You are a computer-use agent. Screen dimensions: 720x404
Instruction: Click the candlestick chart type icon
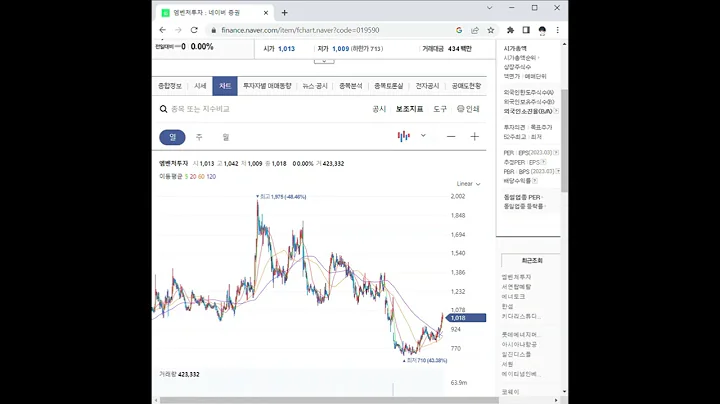[404, 136]
